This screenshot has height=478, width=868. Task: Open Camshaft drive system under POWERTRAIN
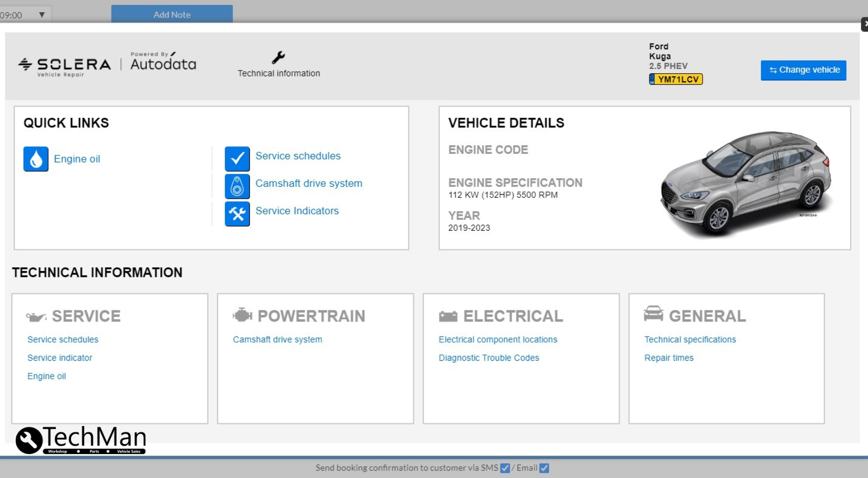277,340
